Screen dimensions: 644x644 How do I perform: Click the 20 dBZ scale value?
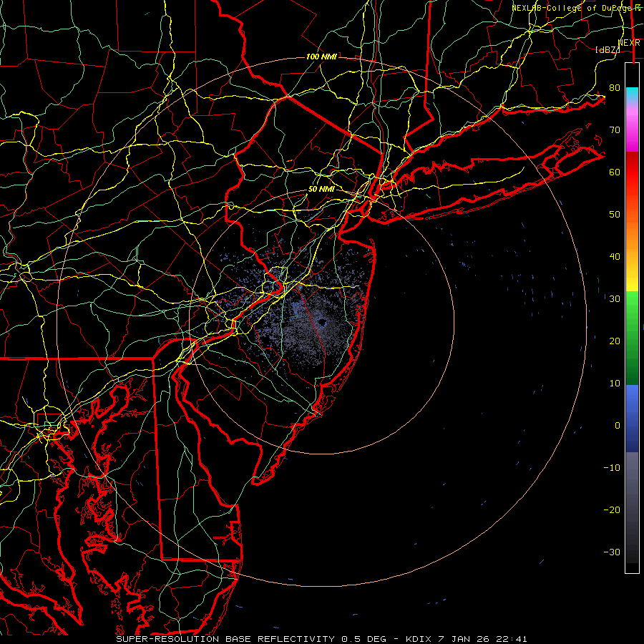pos(615,341)
